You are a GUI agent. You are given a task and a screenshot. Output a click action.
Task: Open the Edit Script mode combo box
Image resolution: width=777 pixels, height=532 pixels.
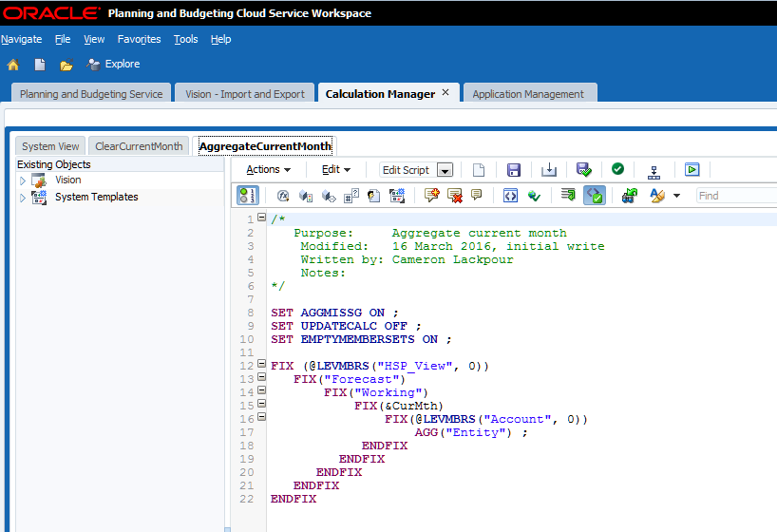(x=444, y=170)
